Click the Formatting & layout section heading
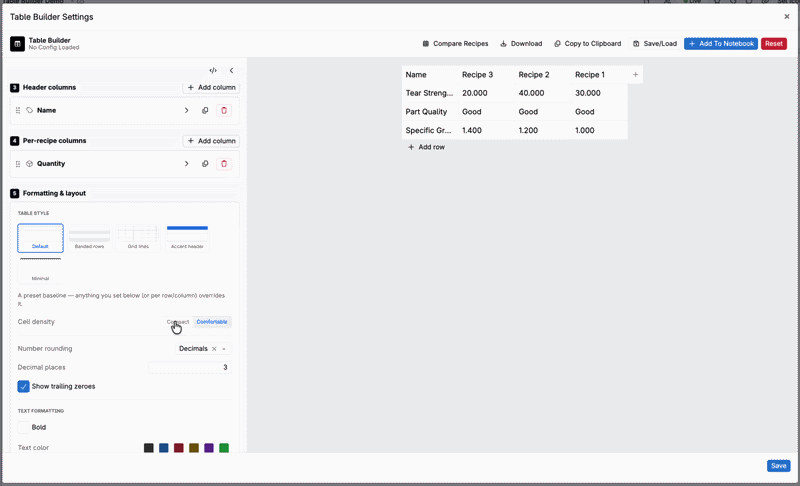The height and width of the screenshot is (486, 800). (54, 193)
